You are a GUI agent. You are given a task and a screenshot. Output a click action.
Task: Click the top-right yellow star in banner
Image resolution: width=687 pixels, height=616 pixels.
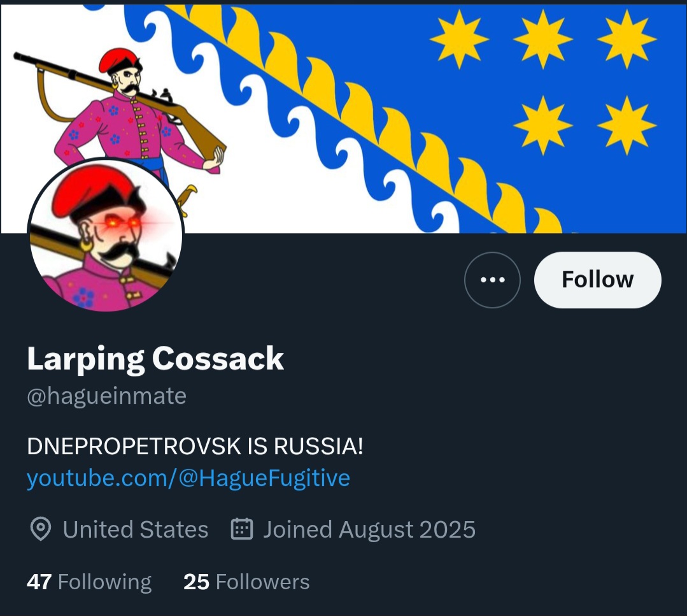627,39
